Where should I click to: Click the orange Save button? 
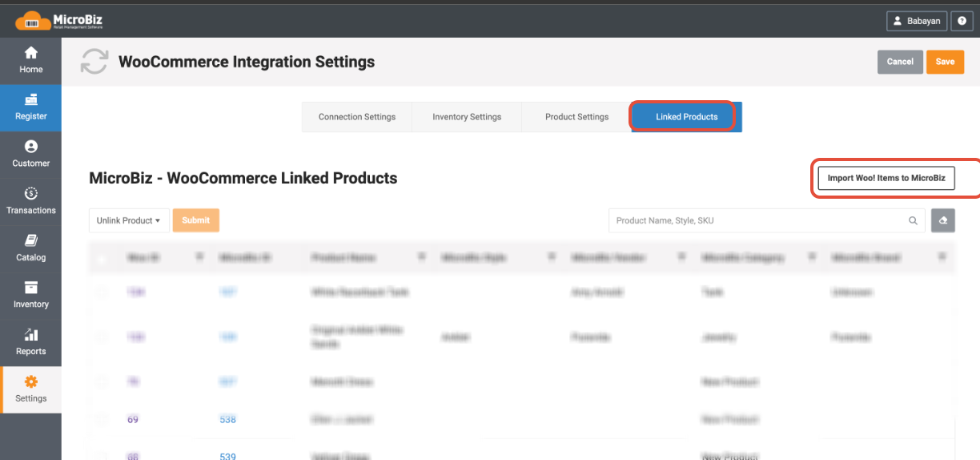tap(945, 62)
